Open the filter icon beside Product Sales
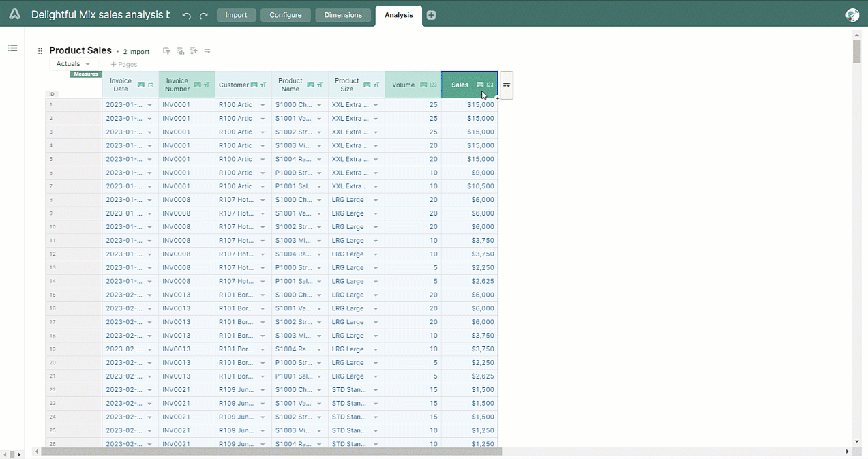Screen dimensions: 868x459 [x=166, y=50]
